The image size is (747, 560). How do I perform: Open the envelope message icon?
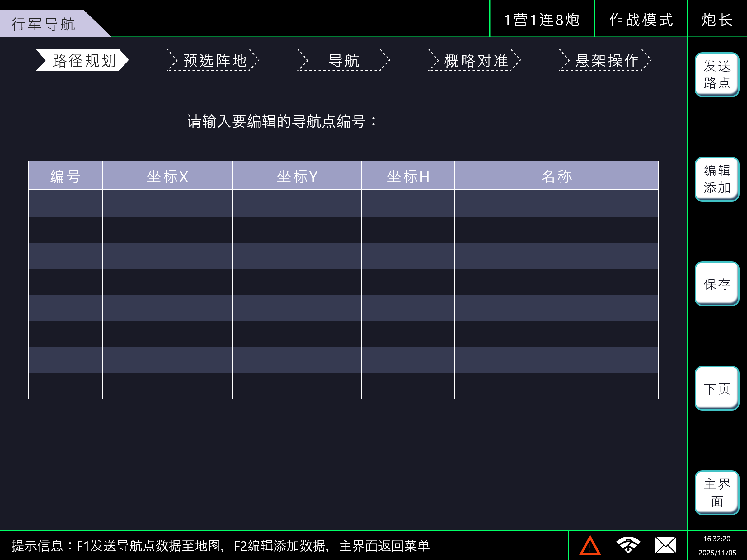[x=666, y=545]
